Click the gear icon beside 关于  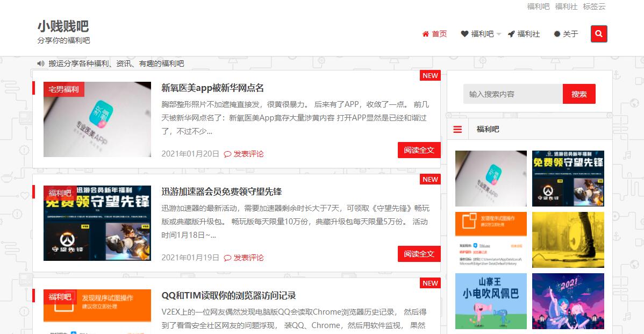tap(557, 34)
